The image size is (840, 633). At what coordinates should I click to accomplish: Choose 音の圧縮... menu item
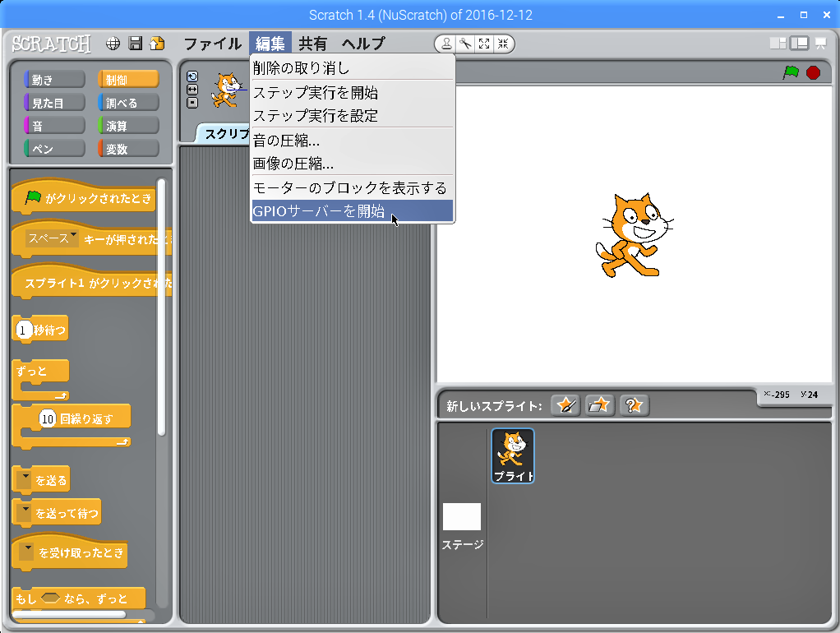click(x=353, y=141)
